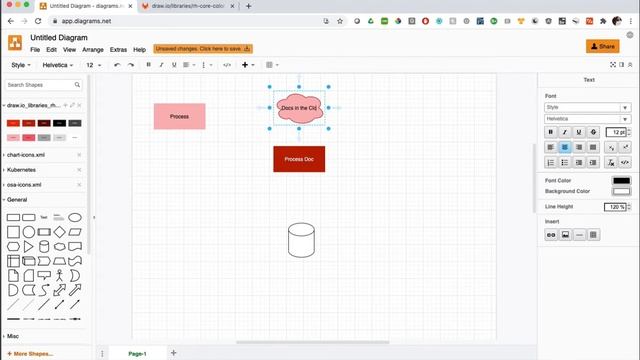Click insert horizontal rule icon
Screen dimensions: 640x360
tap(579, 235)
